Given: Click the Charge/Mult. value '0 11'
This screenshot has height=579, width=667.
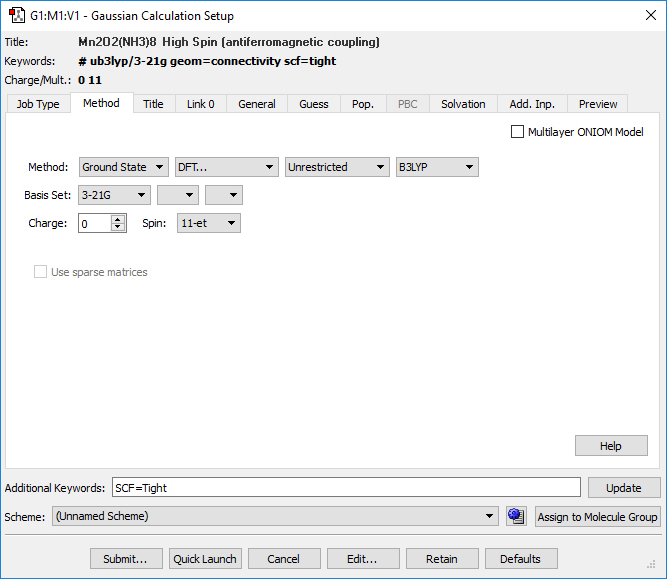Looking at the screenshot, I should [x=90, y=80].
